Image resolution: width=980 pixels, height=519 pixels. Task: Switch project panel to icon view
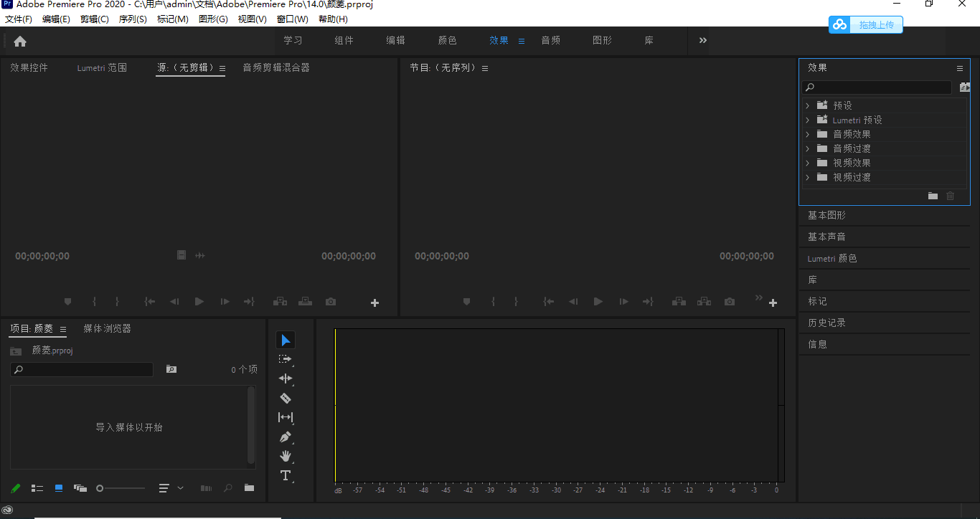coord(59,488)
